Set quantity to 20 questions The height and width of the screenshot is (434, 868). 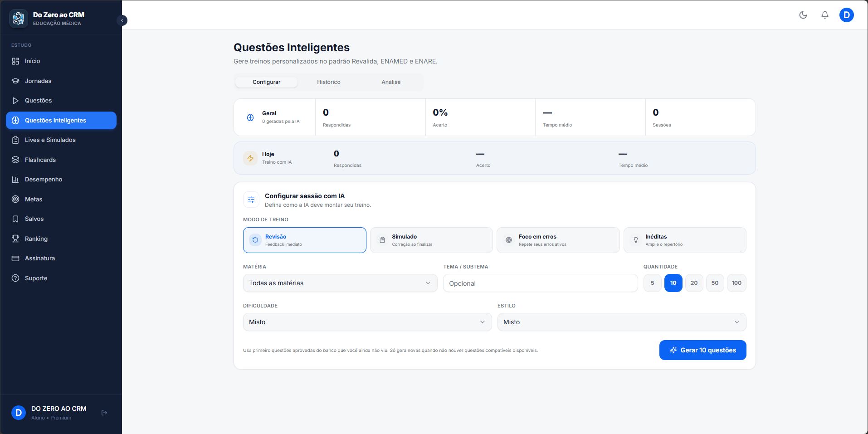(694, 283)
